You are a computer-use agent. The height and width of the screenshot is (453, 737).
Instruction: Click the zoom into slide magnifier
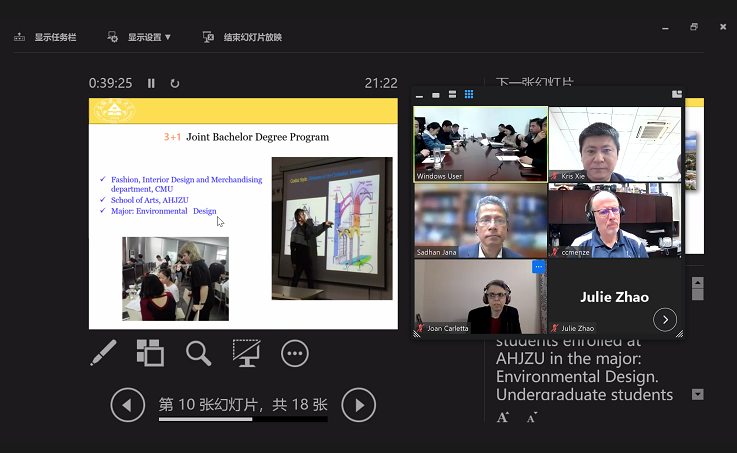198,352
